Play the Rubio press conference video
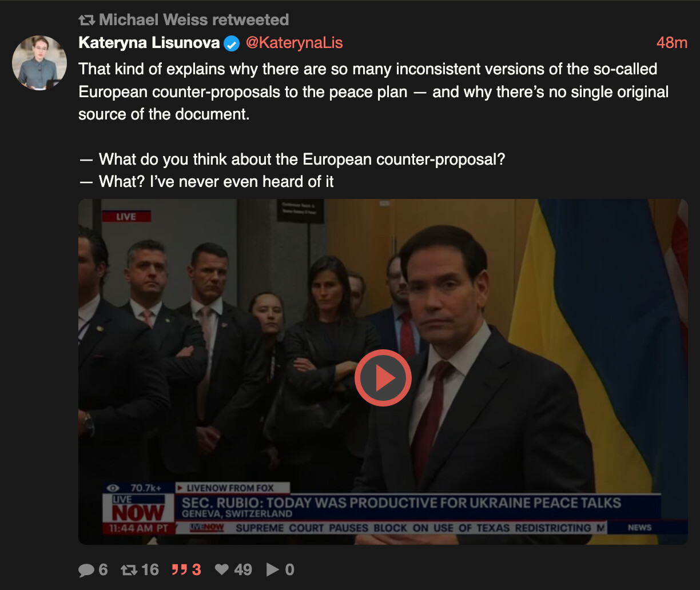 383,378
